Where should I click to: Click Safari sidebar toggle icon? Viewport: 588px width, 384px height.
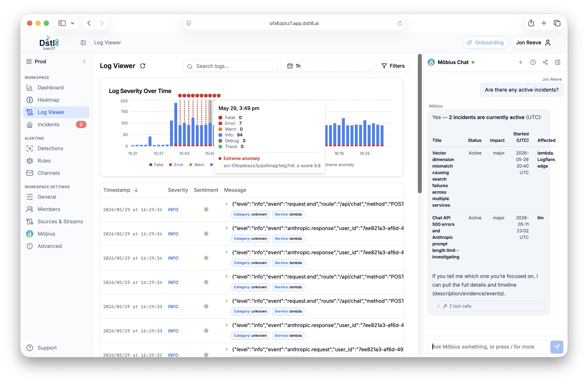pos(62,23)
